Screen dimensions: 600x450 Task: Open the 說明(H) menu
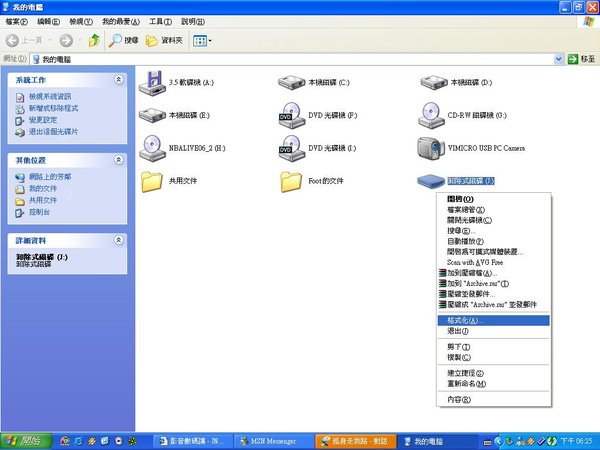point(193,22)
